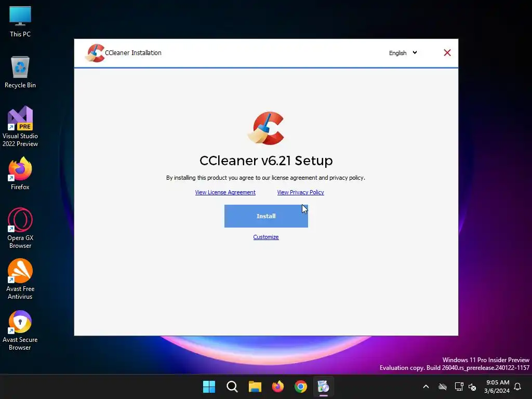
Task: Open the clock showing 9:05 AM
Action: click(497, 387)
